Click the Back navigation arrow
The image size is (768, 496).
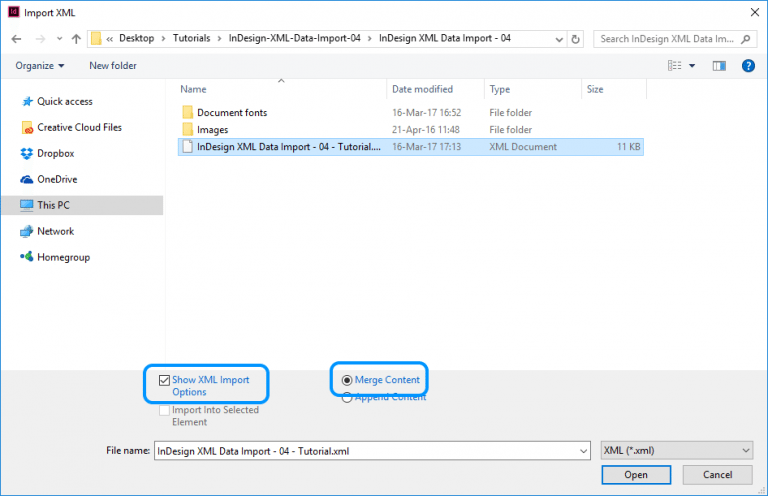[x=17, y=39]
